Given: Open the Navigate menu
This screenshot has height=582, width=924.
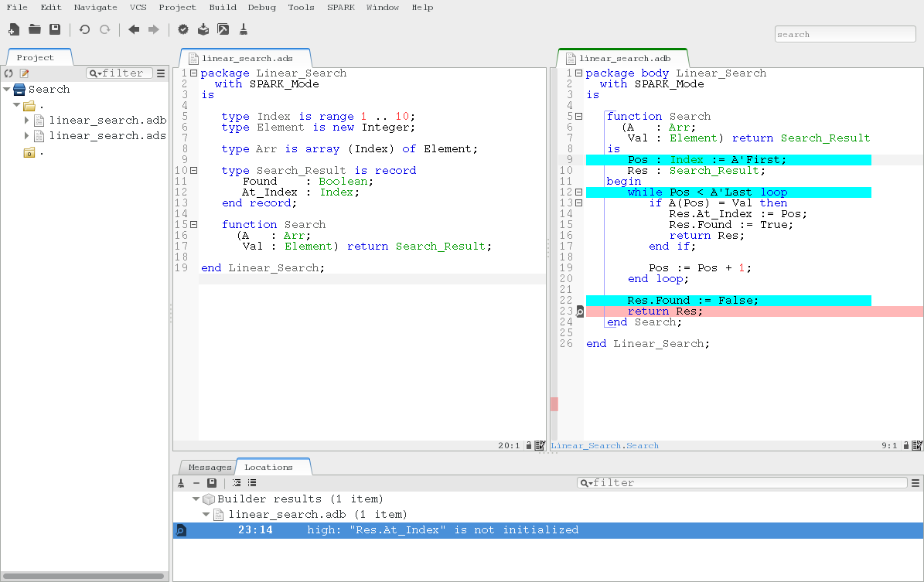Looking at the screenshot, I should click(95, 7).
